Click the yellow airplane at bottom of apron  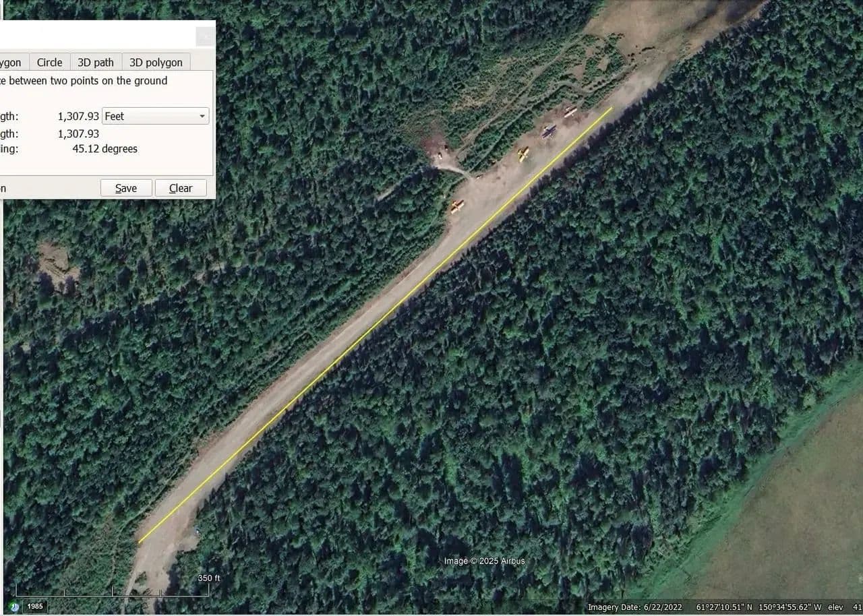[457, 206]
